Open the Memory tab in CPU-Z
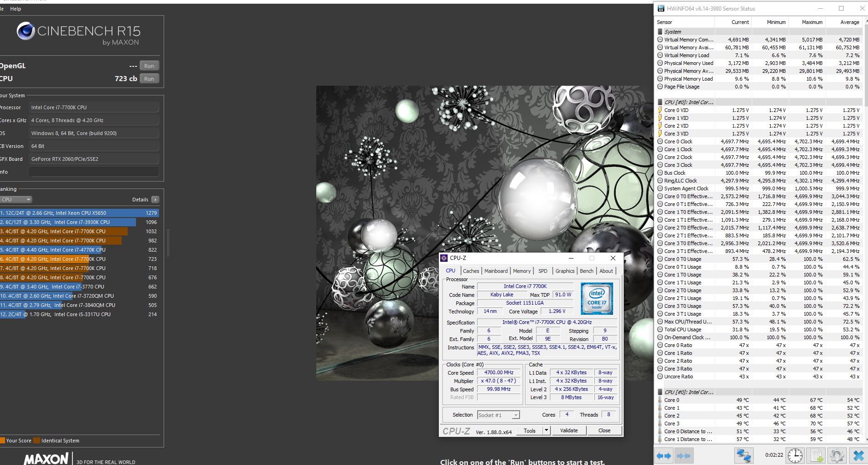Viewport: 868px width, 465px height. point(522,271)
